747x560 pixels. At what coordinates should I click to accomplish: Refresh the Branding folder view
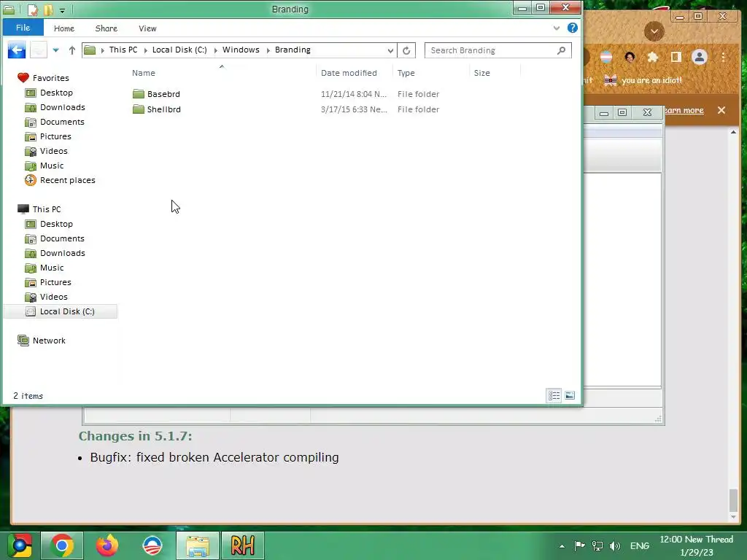406,50
